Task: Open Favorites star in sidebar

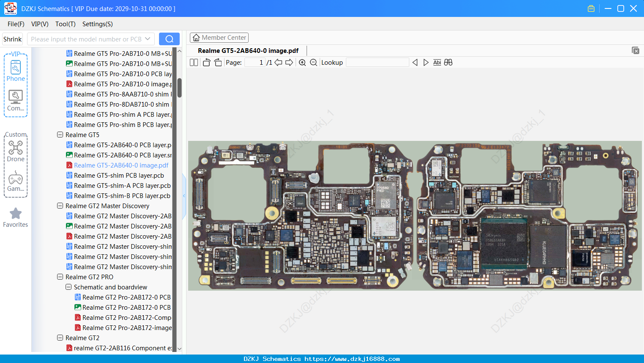Action: tap(16, 217)
